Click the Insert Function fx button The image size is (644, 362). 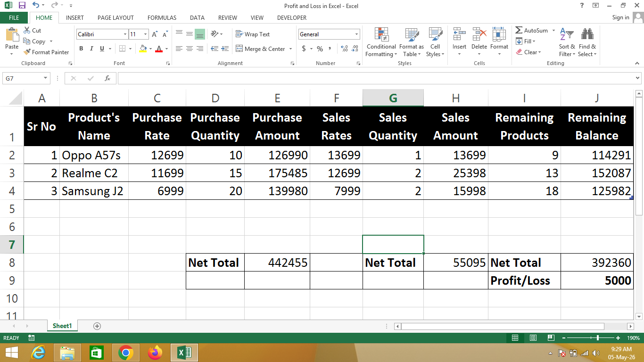pos(107,78)
